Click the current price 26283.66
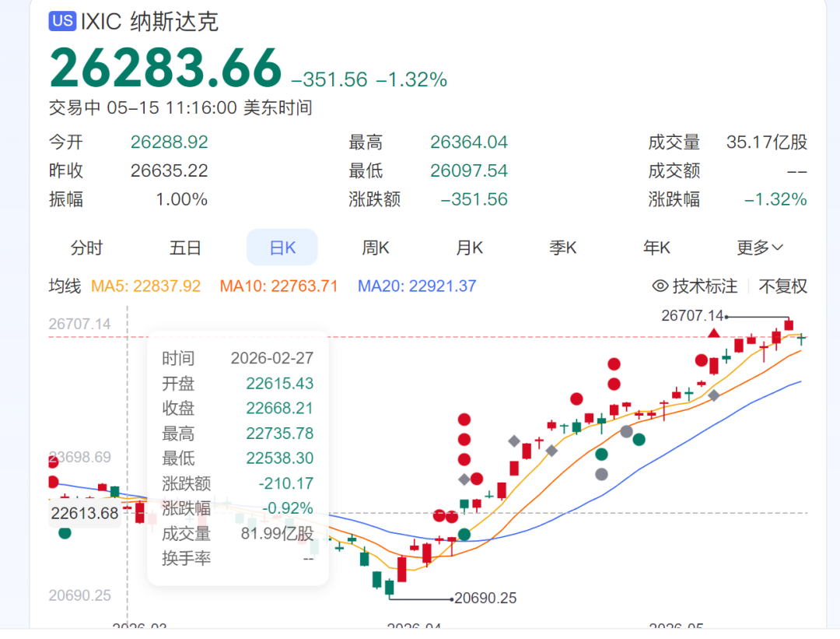Image resolution: width=840 pixels, height=639 pixels. coord(166,68)
